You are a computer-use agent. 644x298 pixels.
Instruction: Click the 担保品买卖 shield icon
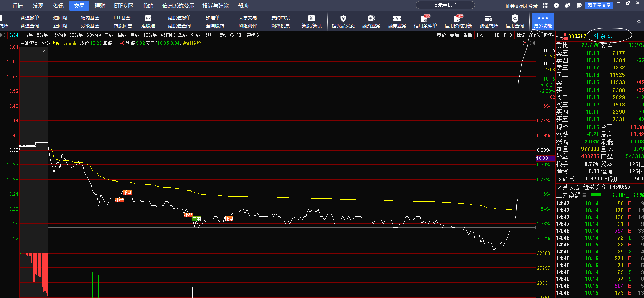(343, 19)
